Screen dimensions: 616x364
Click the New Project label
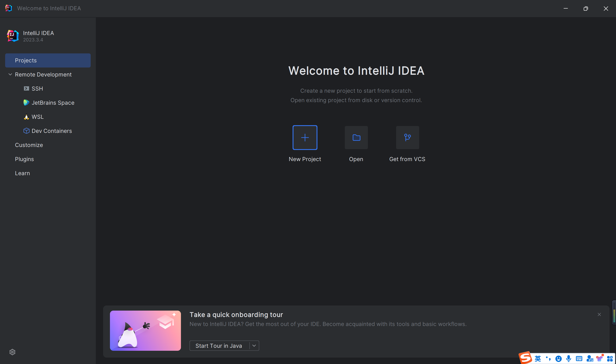pyautogui.click(x=305, y=159)
